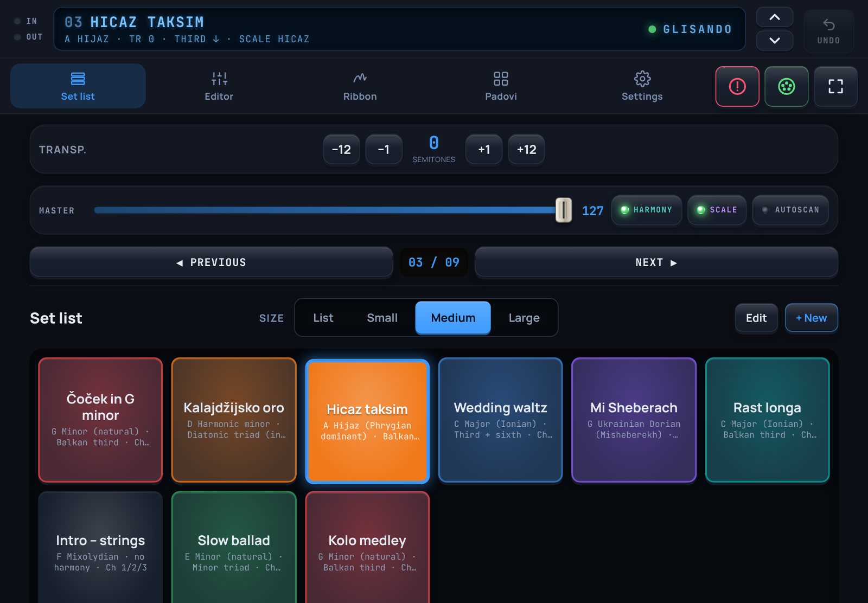Select List tile size
This screenshot has width=868, height=603.
pos(323,318)
